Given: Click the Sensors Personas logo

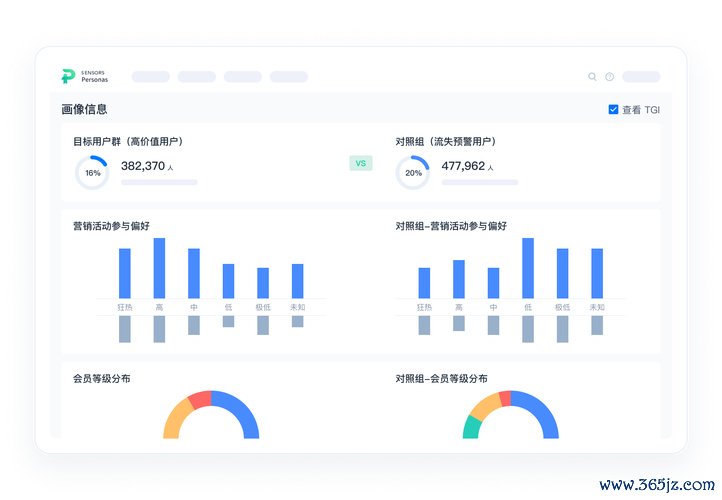Looking at the screenshot, I should (85, 76).
